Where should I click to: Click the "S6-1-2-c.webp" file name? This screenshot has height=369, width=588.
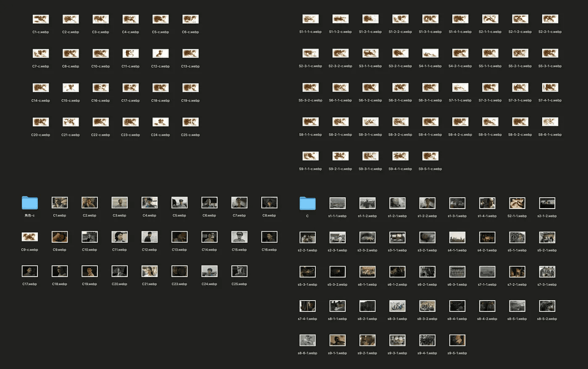coord(370,101)
